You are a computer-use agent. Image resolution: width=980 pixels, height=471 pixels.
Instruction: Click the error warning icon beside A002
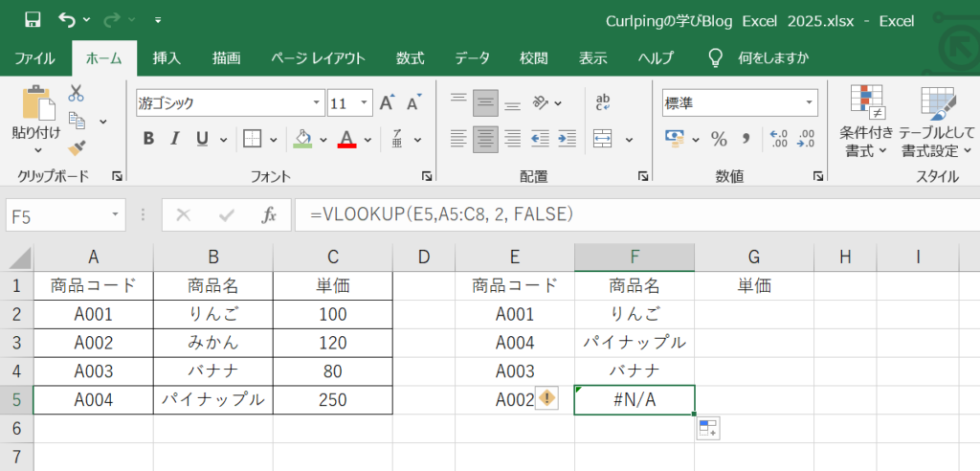pos(547,398)
